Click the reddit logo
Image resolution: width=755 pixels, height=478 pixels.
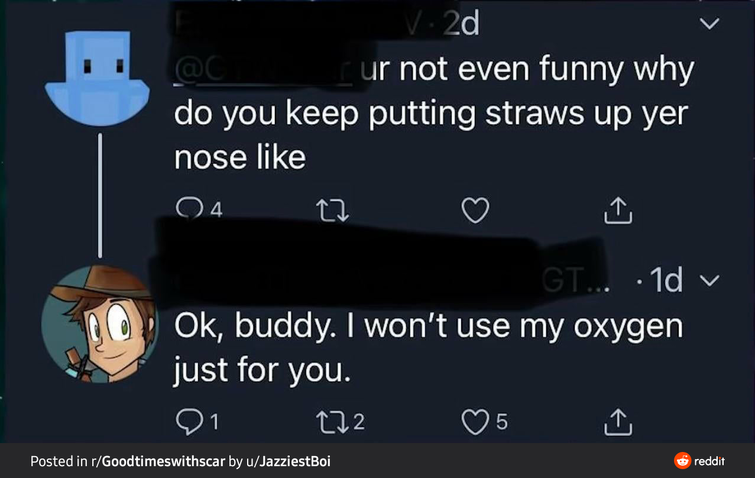point(699,461)
